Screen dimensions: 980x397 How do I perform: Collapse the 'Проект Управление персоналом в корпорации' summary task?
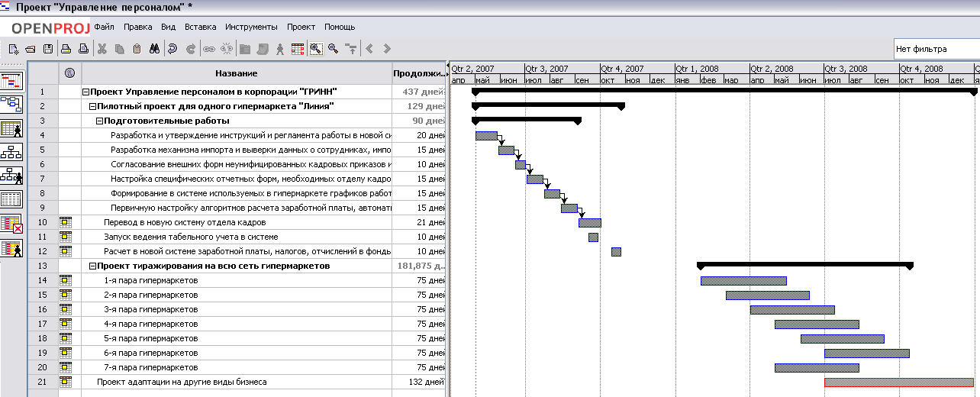(86, 92)
